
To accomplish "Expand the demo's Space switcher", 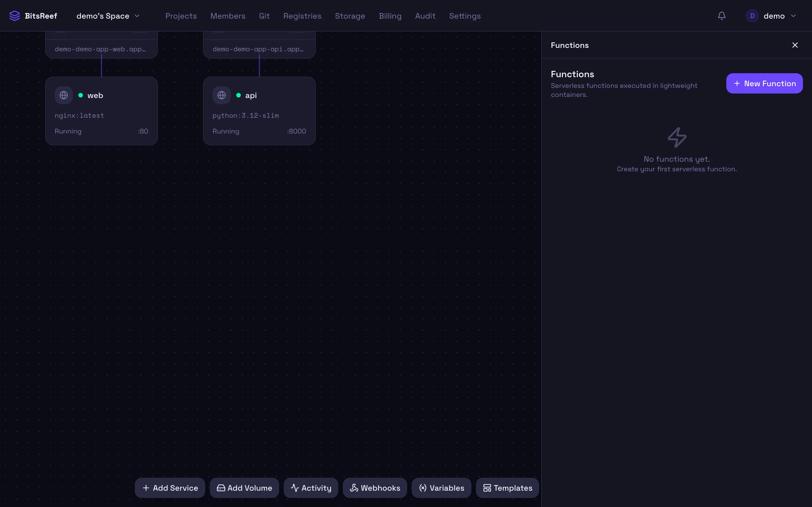I will coord(108,16).
